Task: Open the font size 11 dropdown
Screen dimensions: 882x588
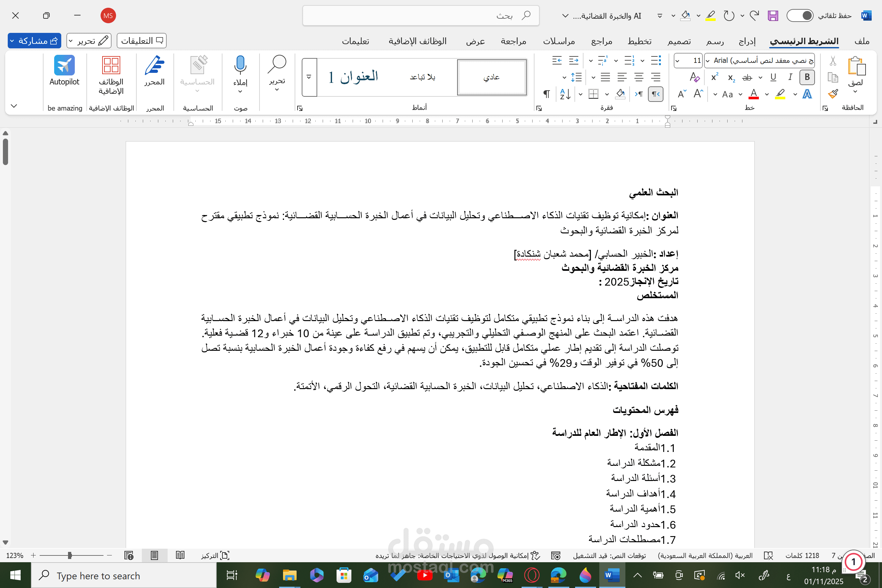Action: [x=677, y=60]
